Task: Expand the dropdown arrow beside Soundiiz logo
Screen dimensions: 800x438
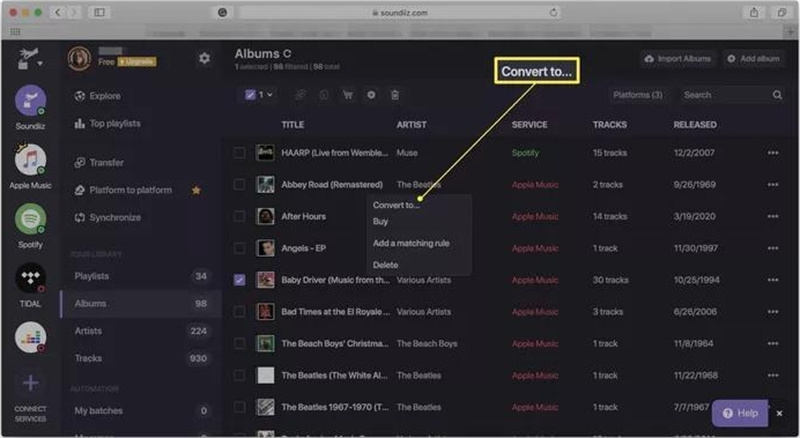Action: point(39,64)
